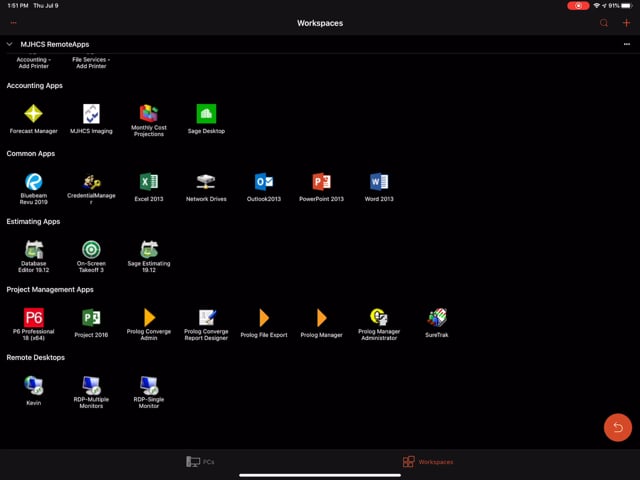Tap the red screen recording indicator
Screen dimensions: 640x480
[578, 6]
